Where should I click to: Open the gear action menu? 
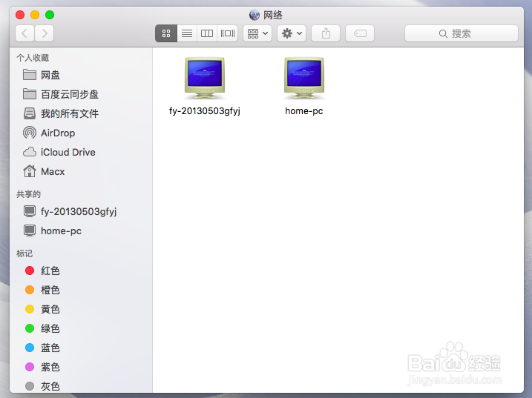click(292, 33)
